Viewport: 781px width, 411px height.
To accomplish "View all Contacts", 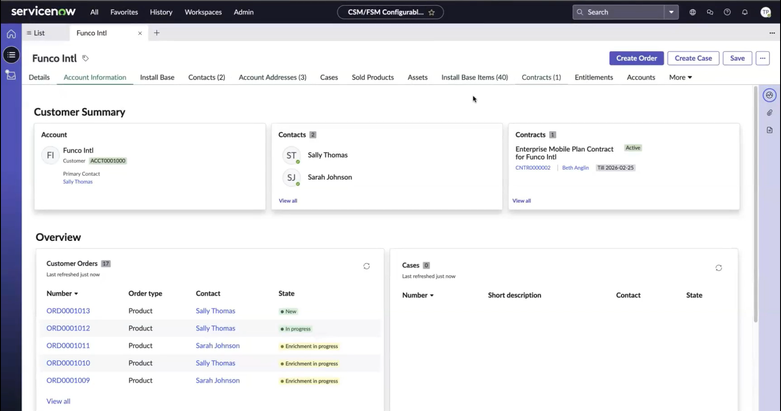I will (x=288, y=201).
